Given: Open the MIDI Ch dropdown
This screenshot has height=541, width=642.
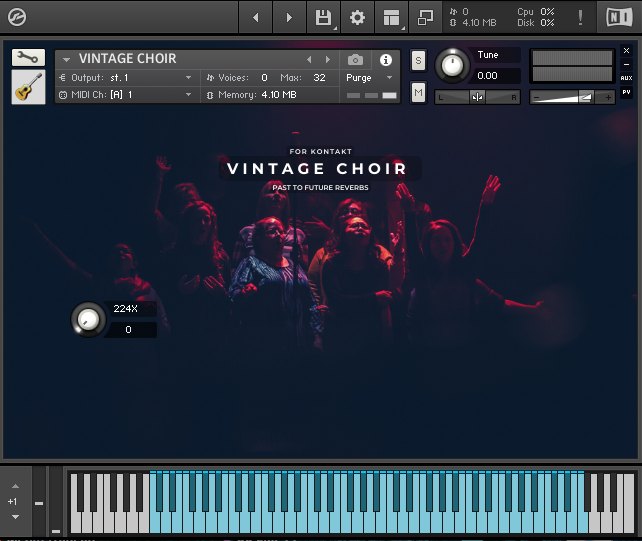Looking at the screenshot, I should 127,95.
